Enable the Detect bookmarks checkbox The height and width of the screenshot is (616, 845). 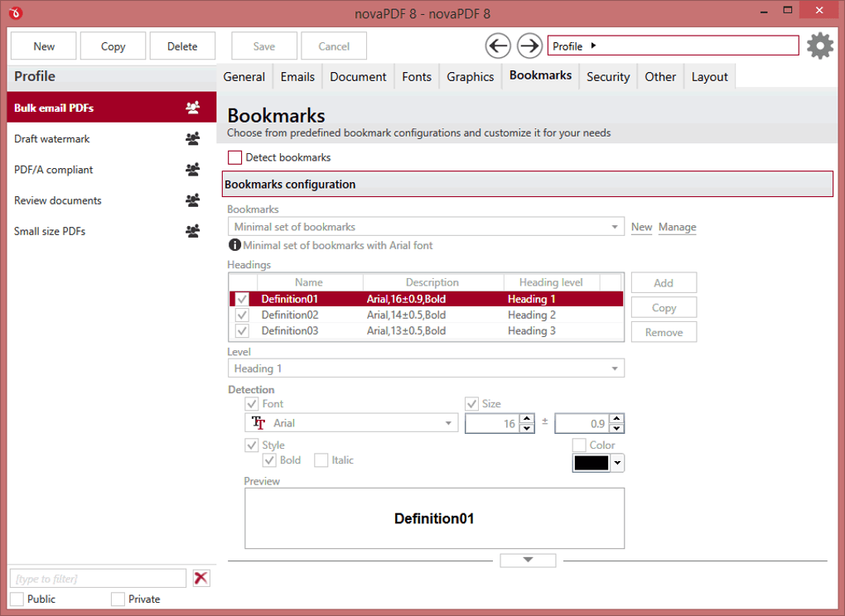(x=234, y=157)
